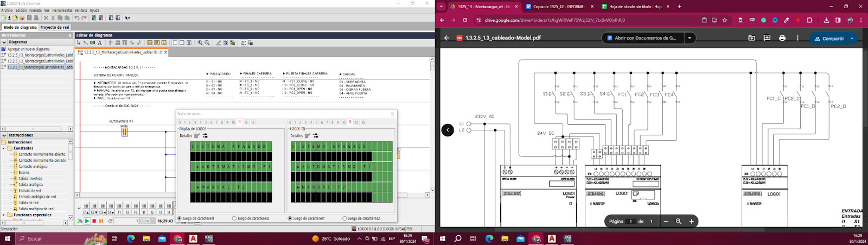
Task: Open the Archivo menu
Action: (x=7, y=10)
